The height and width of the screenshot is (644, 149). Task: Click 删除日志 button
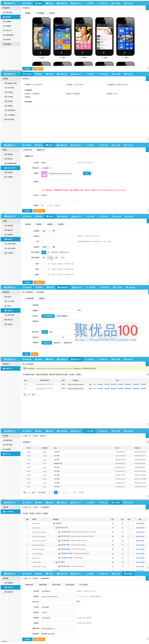pyautogui.click(x=27, y=442)
